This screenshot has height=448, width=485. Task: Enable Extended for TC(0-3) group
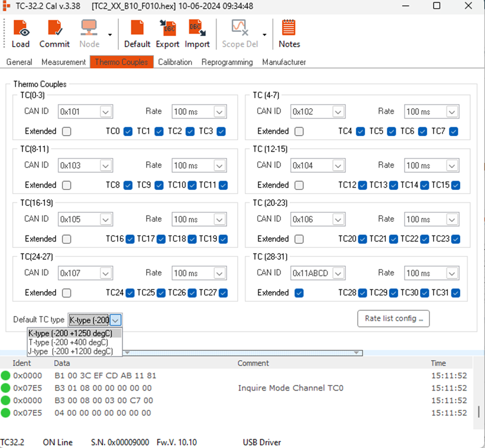[x=67, y=131]
